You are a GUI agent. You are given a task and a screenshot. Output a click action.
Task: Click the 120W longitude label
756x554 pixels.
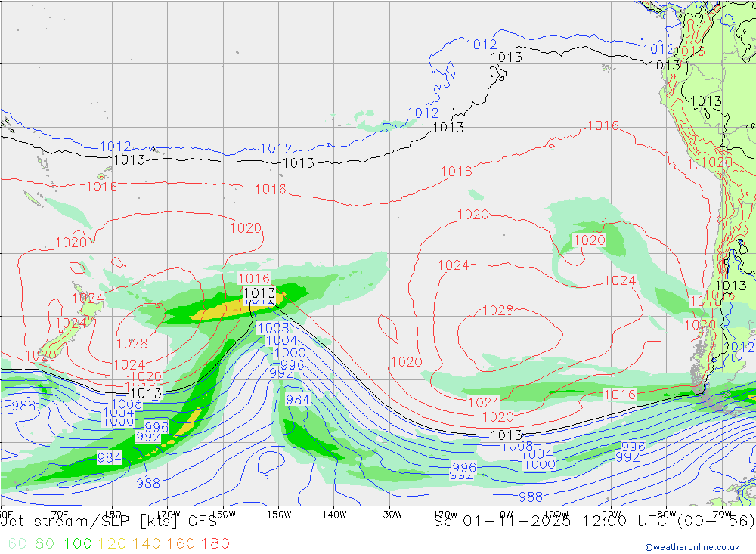[x=445, y=515]
